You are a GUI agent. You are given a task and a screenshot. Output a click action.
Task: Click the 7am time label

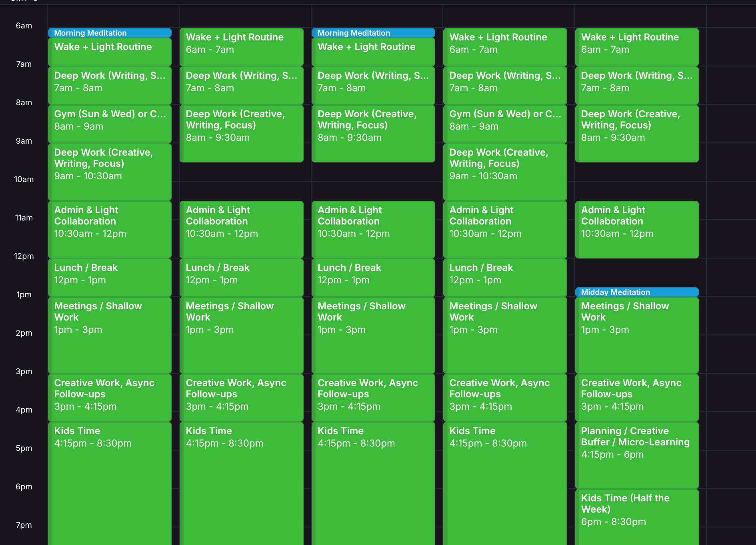(24, 64)
